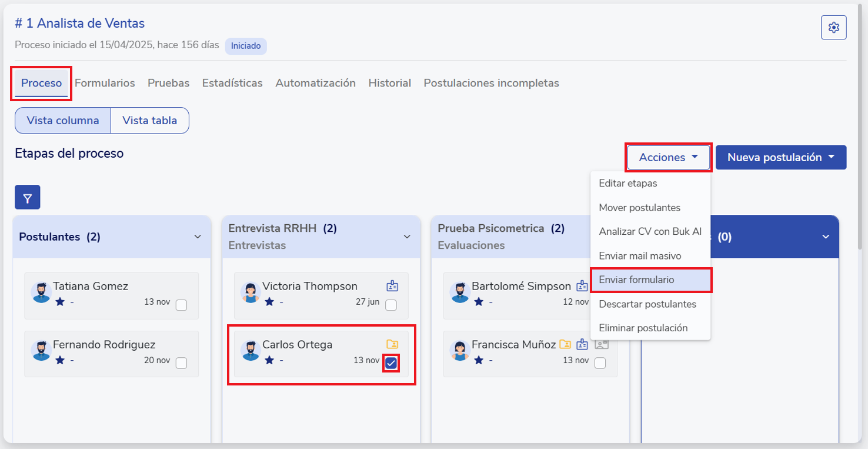This screenshot has height=449, width=868.
Task: Collapse the Entrevista RRHH column chevron
Action: [407, 237]
